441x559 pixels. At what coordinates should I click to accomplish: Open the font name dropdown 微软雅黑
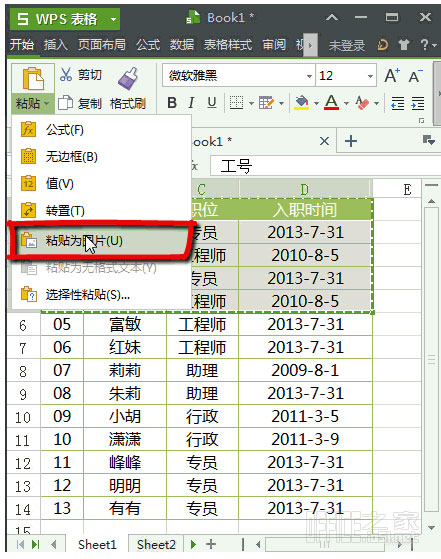point(309,76)
